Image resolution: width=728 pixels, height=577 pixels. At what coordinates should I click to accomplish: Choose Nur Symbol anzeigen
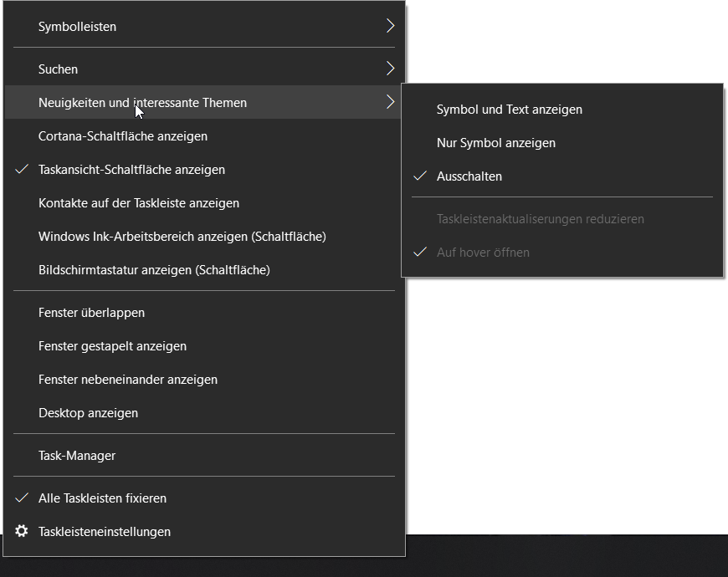pos(562,143)
